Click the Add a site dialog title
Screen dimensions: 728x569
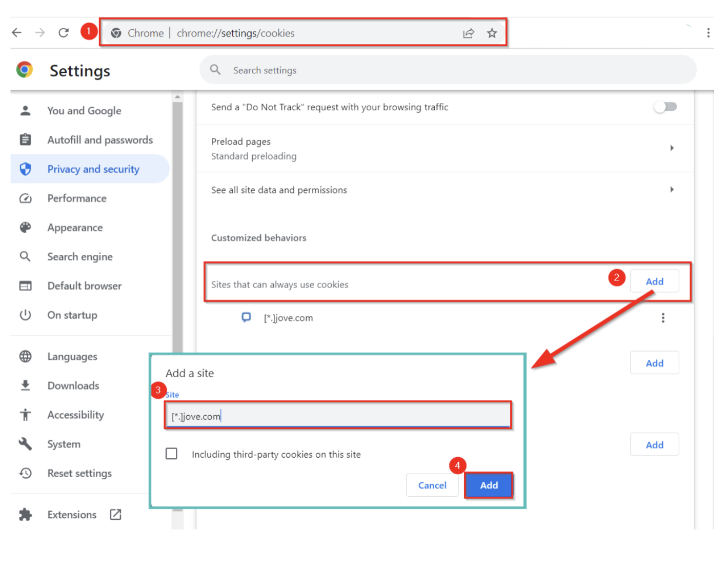(190, 373)
